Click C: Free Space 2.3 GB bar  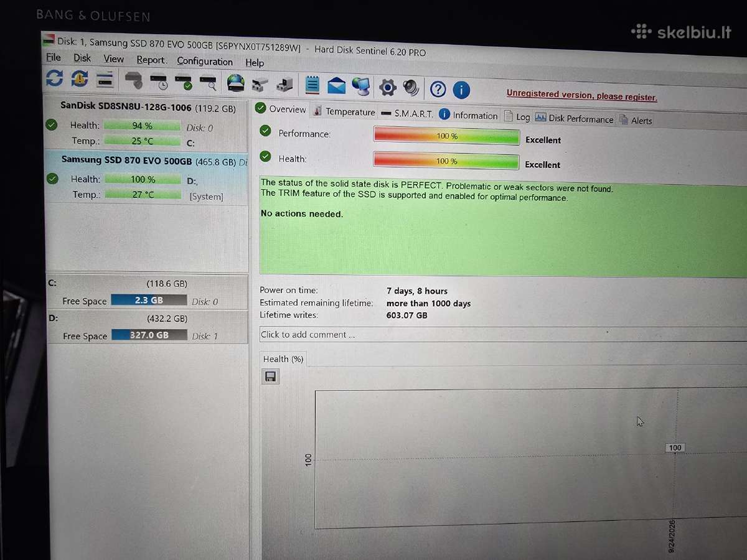[149, 300]
